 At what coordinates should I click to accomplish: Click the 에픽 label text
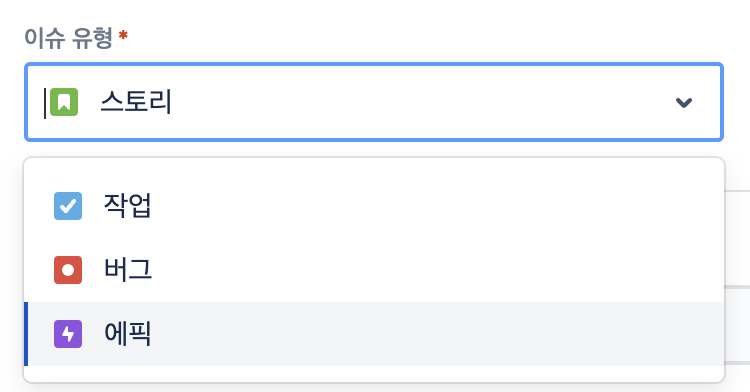coord(128,333)
